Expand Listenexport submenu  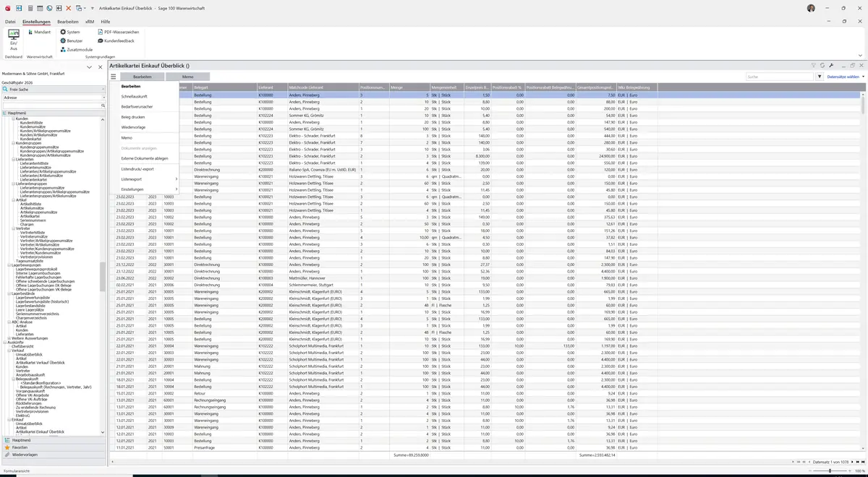point(149,179)
